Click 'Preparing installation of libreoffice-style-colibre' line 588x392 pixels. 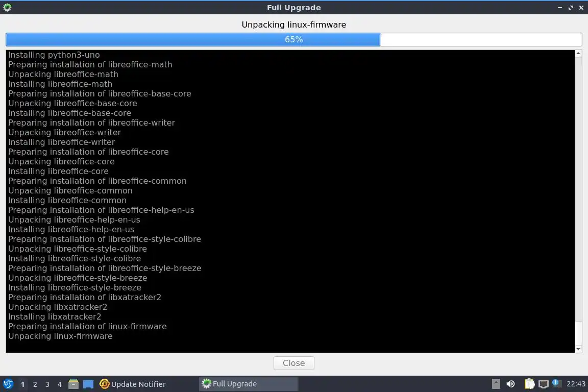click(105, 239)
